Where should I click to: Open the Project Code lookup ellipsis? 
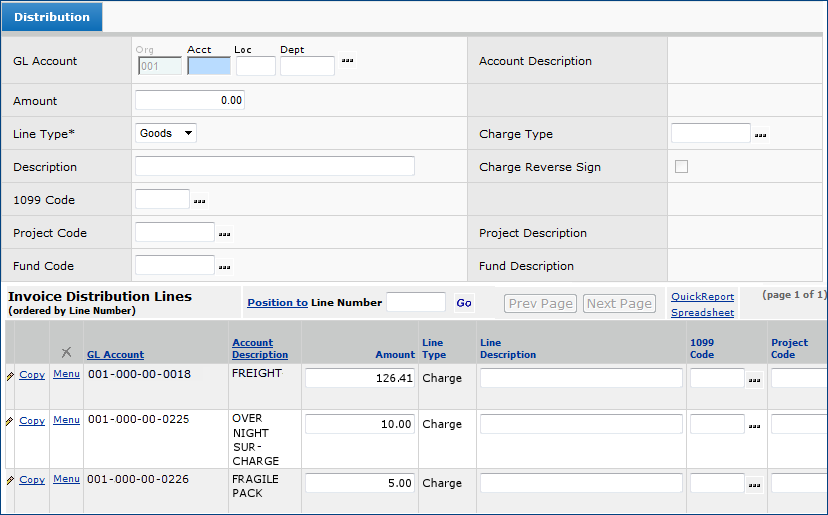225,234
